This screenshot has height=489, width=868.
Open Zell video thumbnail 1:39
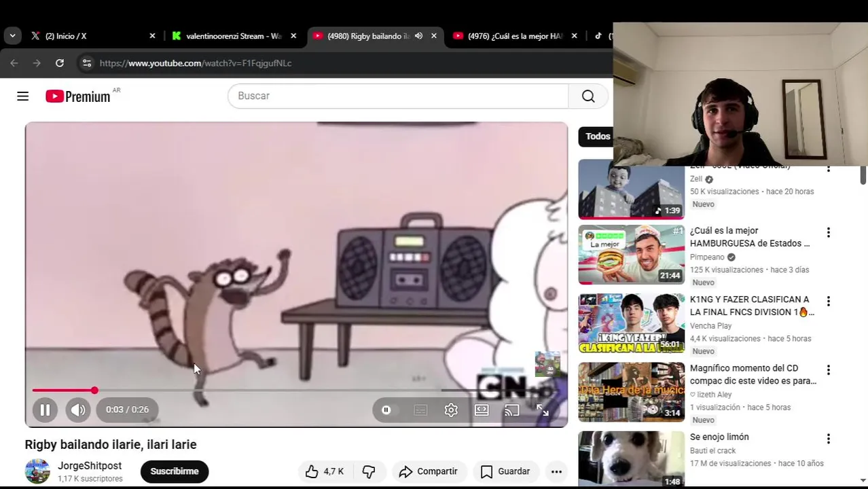632,189
